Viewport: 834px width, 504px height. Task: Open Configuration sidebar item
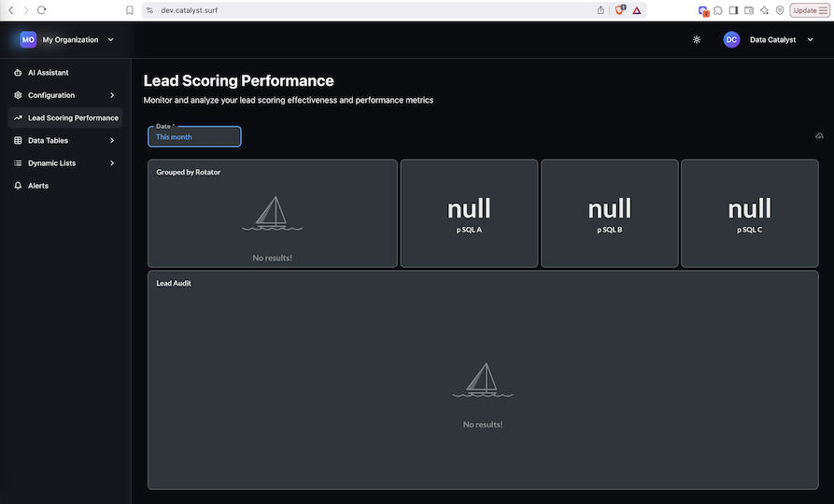tap(64, 95)
